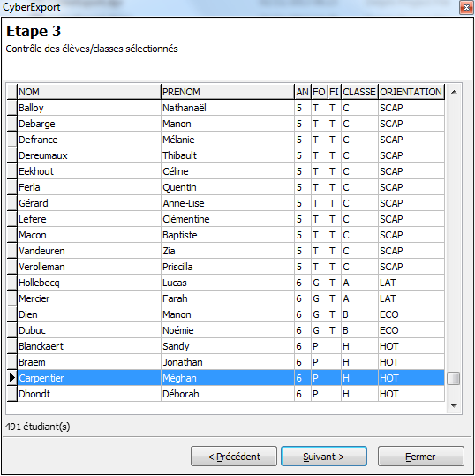The image size is (475, 476).
Task: Click the AN column header
Action: coord(303,92)
